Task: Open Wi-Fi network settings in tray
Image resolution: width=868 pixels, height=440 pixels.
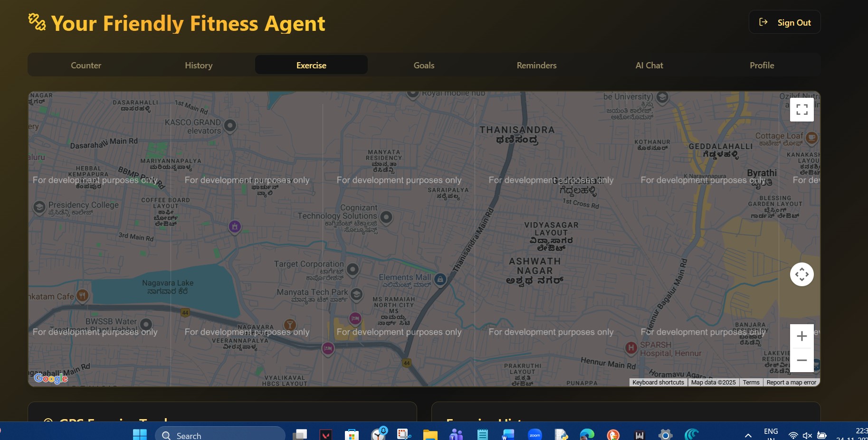Action: (793, 435)
